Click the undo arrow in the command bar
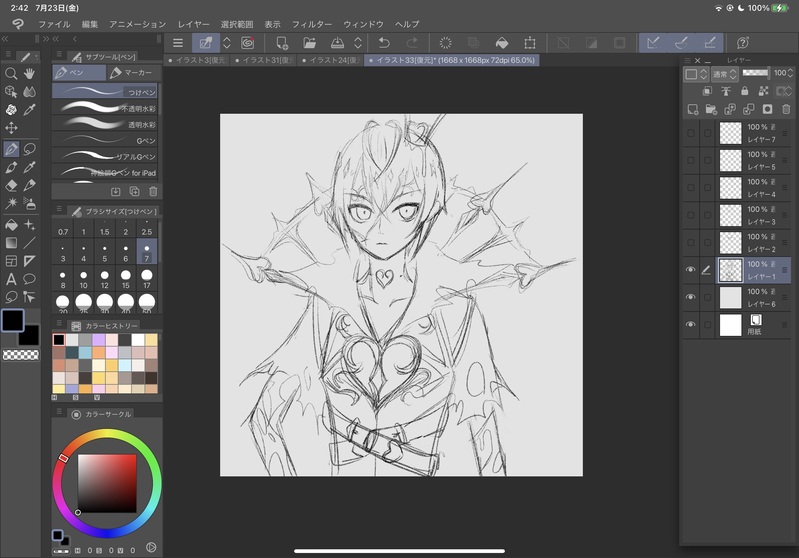 (384, 43)
